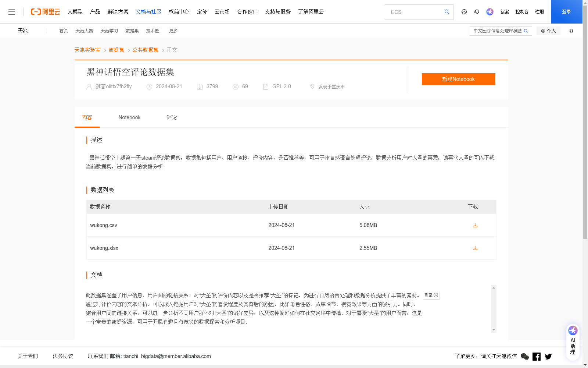This screenshot has width=588, height=368.
Task: Click the clock icon beside 2024-08-21
Action: 149,87
